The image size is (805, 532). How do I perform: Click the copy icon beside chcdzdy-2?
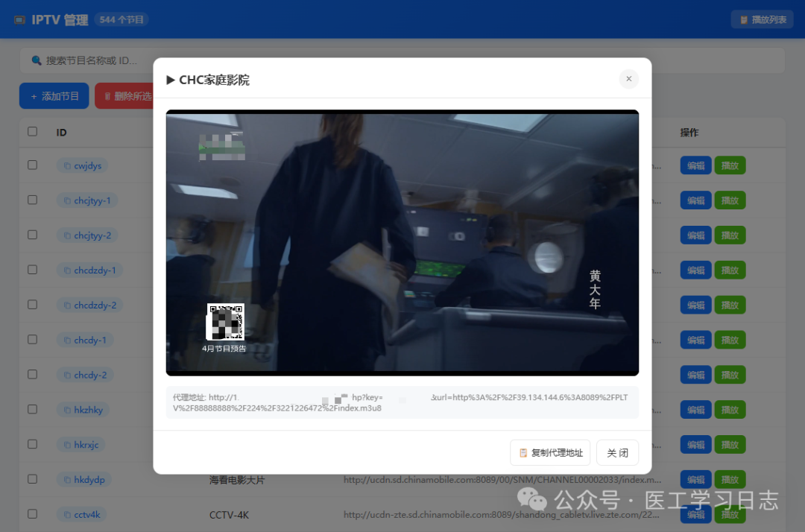tap(67, 305)
